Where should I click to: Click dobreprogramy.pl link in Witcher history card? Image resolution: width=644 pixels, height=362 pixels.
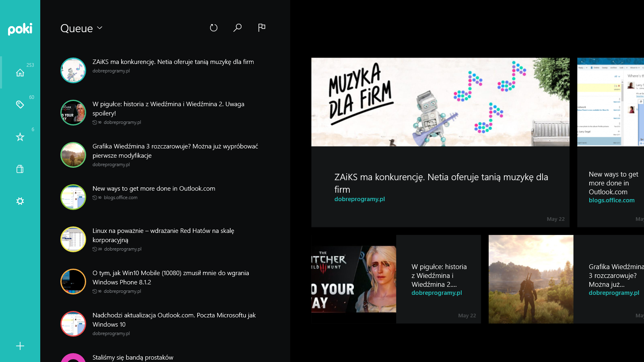437,293
